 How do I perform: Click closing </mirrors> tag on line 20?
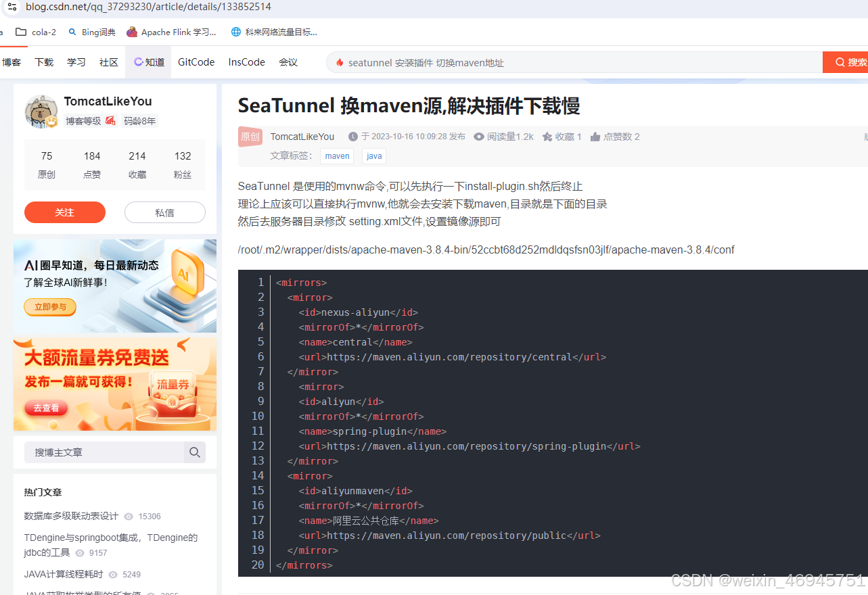point(304,565)
